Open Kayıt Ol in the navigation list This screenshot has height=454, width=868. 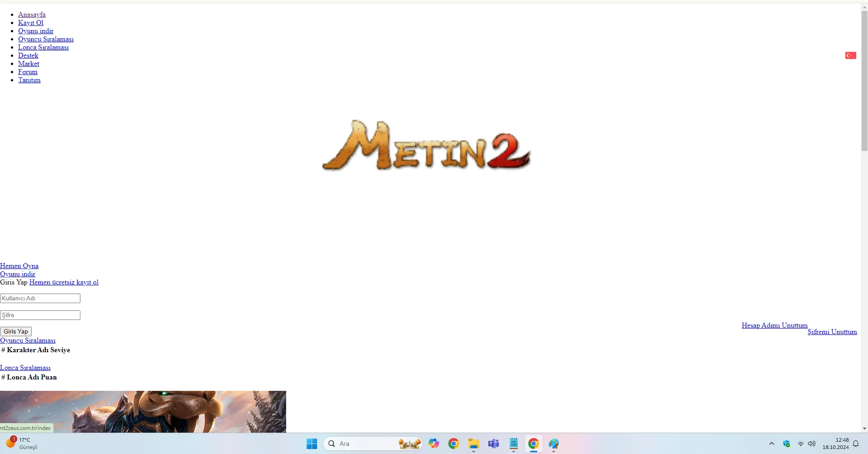[31, 23]
